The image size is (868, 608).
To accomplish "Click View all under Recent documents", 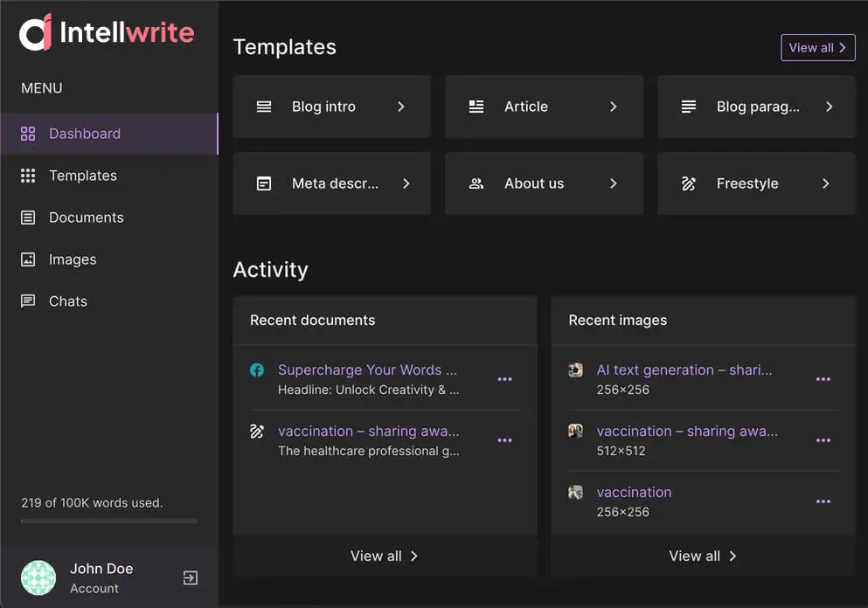I will click(x=384, y=556).
